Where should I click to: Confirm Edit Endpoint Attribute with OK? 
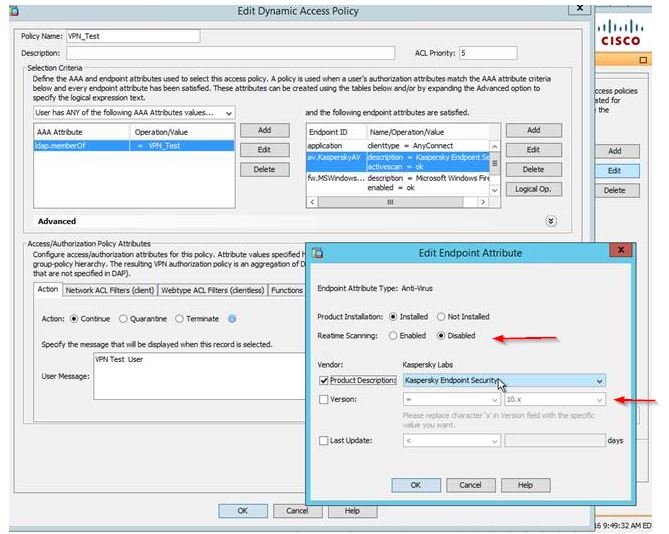pos(416,485)
